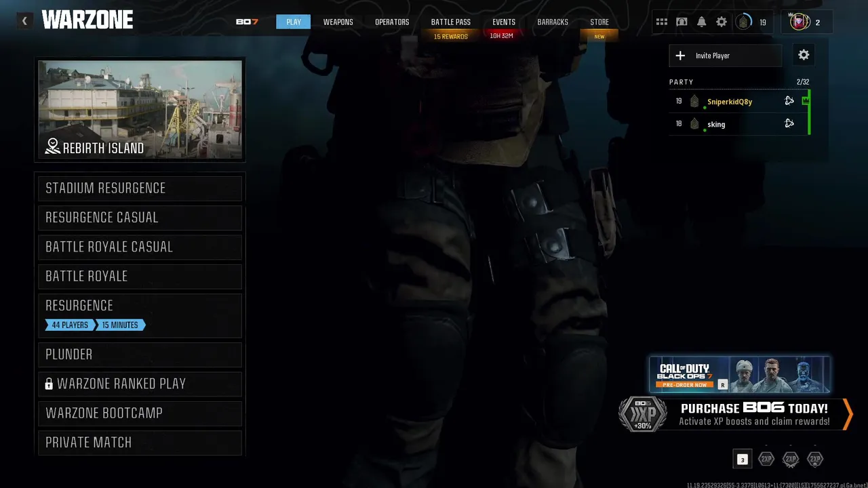Open Warzone Bootcamp
This screenshot has width=868, height=488.
click(x=140, y=413)
